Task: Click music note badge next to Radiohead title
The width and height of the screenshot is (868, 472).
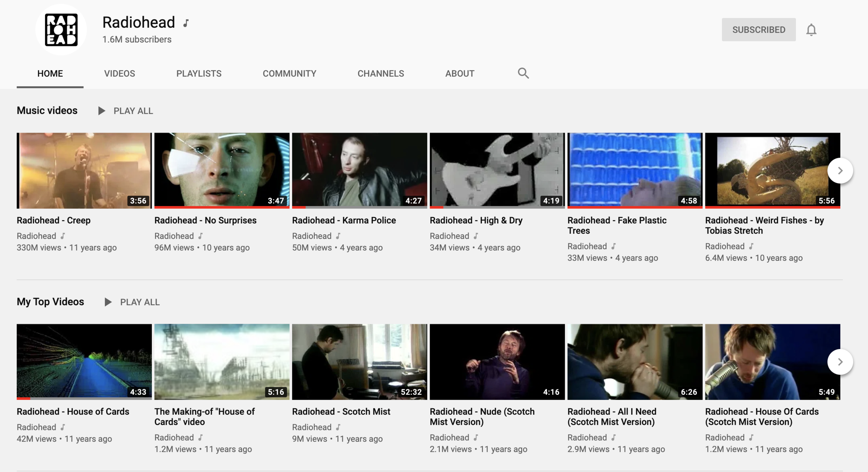Action: click(x=186, y=23)
